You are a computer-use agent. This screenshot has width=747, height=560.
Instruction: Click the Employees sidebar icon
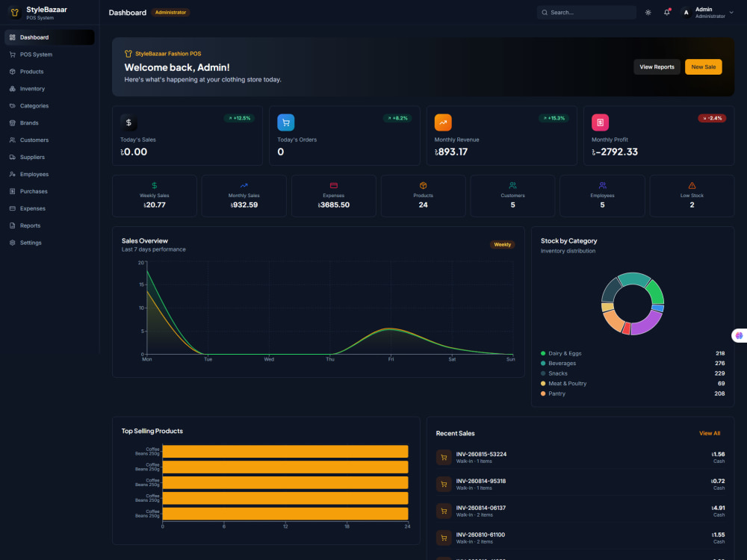coord(13,174)
